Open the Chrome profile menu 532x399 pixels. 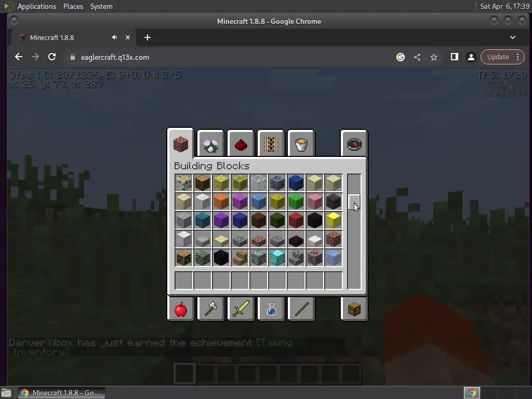[x=471, y=57]
